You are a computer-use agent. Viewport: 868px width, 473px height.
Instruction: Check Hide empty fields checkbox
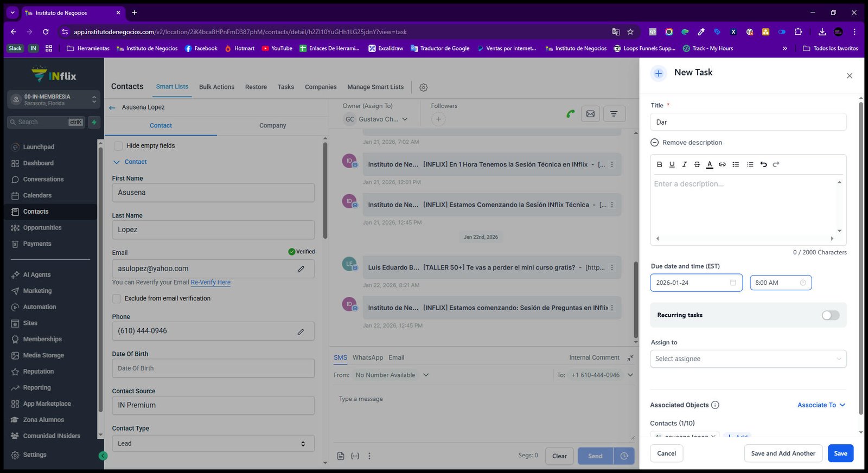pos(118,146)
